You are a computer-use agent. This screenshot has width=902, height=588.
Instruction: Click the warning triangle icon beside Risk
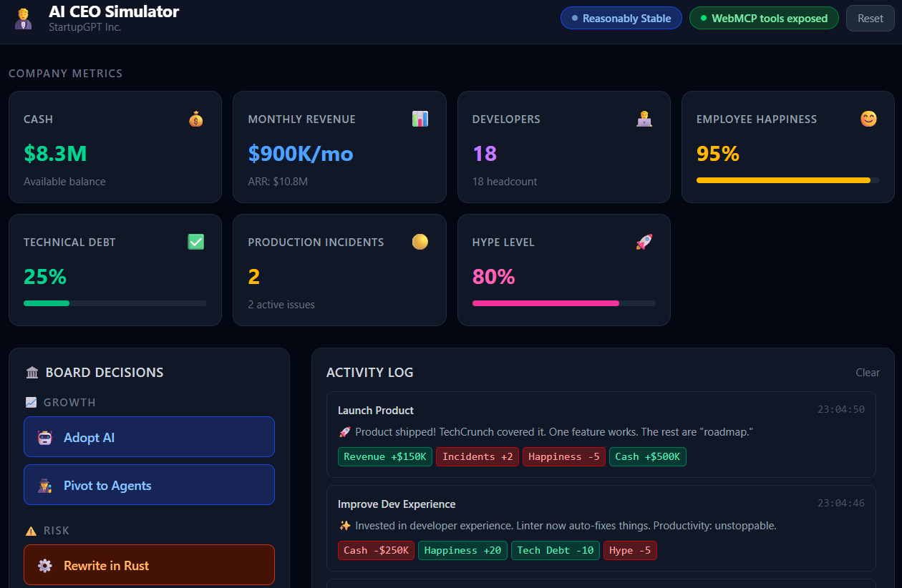point(31,531)
